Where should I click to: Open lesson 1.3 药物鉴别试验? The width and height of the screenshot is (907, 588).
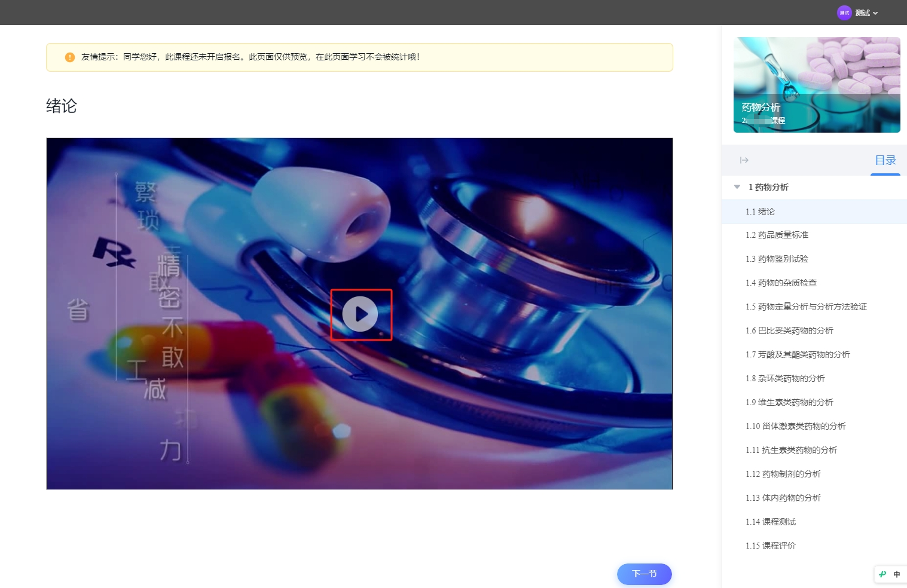tap(777, 259)
